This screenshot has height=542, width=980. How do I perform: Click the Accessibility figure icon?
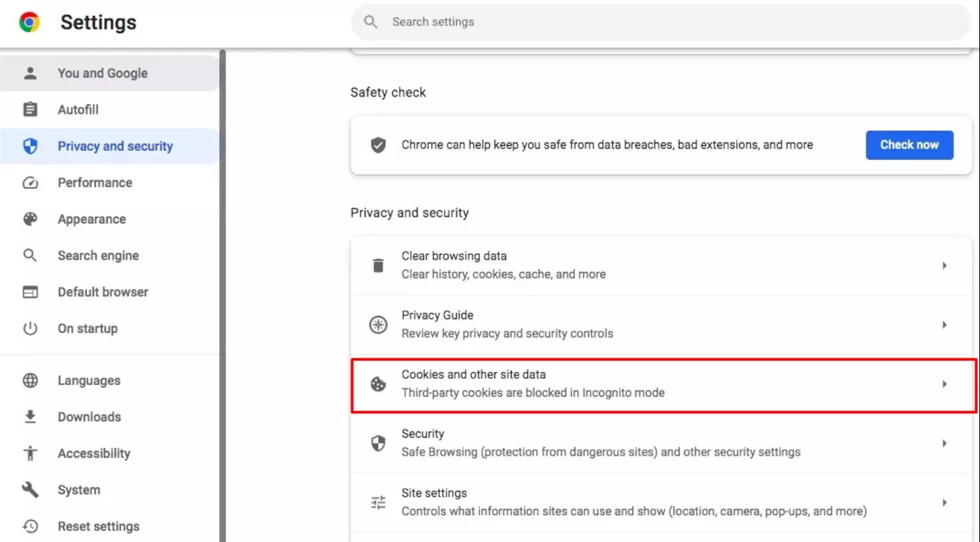click(x=30, y=454)
